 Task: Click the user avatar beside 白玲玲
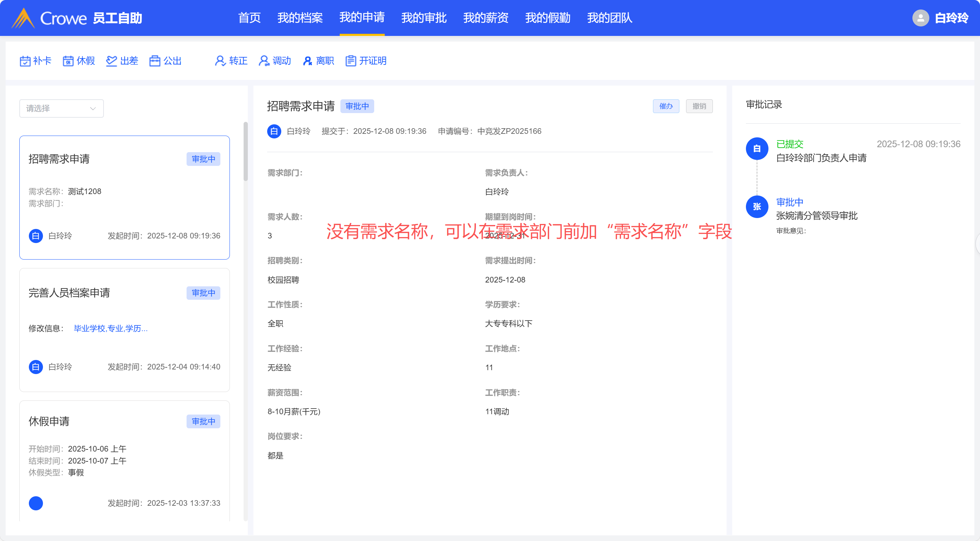[921, 18]
